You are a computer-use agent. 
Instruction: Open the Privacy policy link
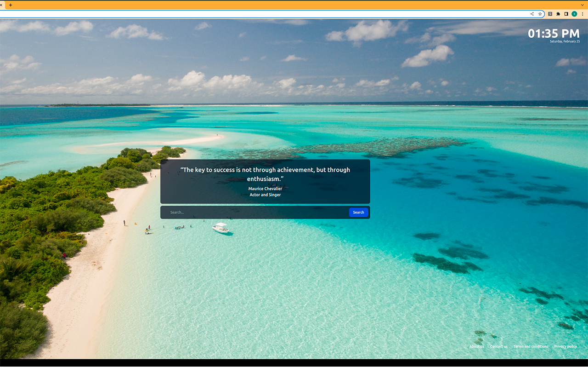565,346
